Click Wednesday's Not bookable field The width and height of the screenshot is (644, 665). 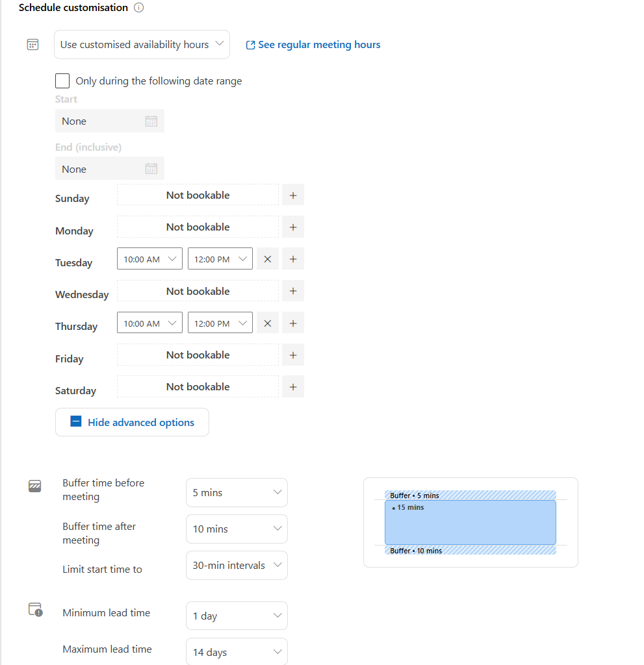198,291
